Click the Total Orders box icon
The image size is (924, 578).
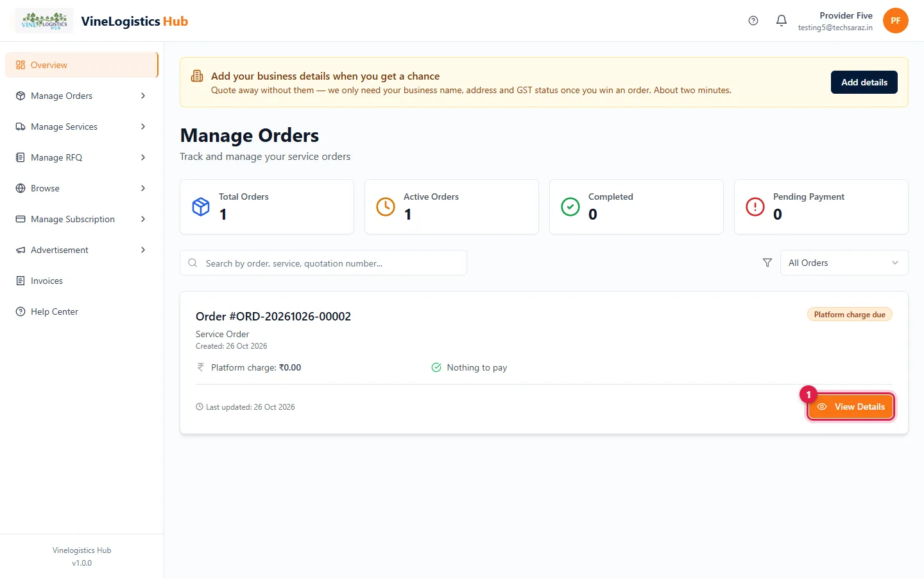tap(201, 207)
